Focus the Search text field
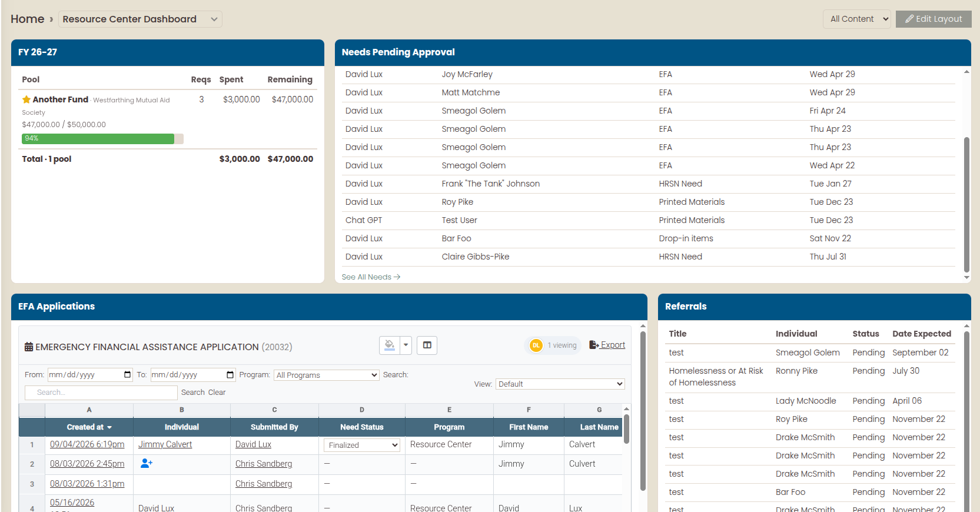 coord(101,393)
